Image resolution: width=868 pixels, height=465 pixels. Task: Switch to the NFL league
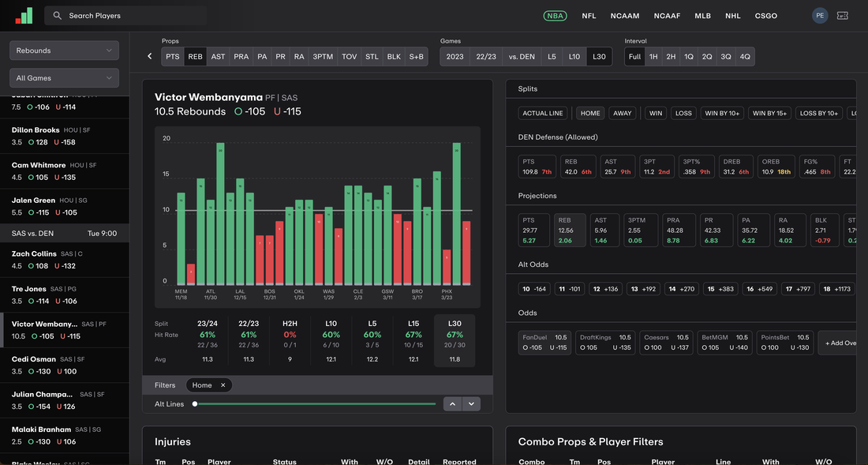click(x=589, y=16)
